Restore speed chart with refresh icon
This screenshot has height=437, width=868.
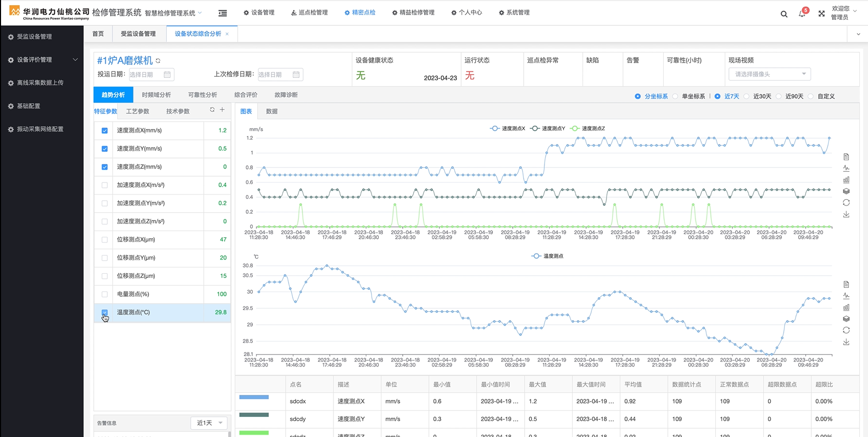point(846,203)
